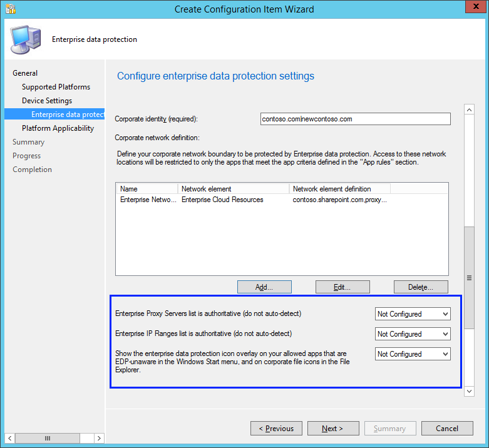The height and width of the screenshot is (448, 489).
Task: Select Completion in the left navigation
Action: click(32, 170)
